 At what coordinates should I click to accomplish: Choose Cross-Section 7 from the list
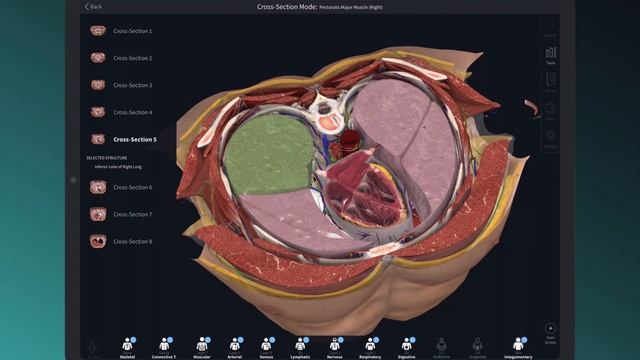click(121, 214)
